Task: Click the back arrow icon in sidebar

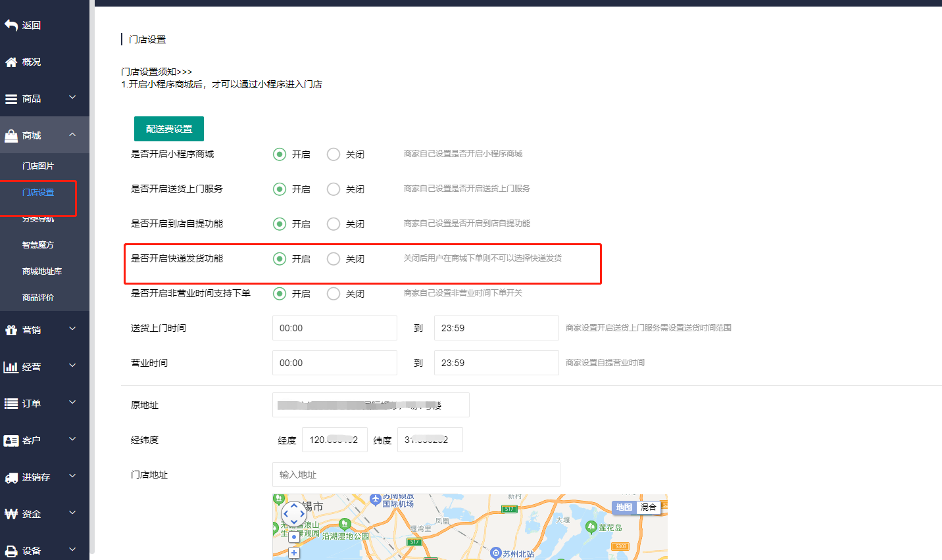Action: pyautogui.click(x=11, y=25)
